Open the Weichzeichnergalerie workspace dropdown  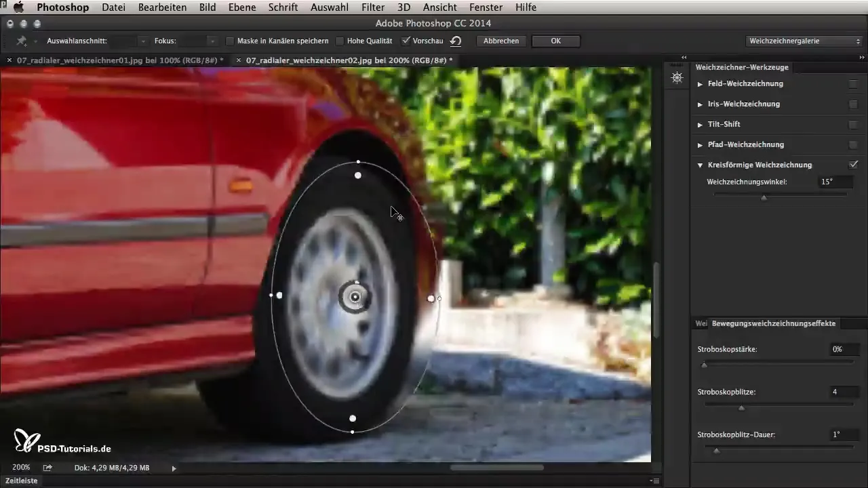pos(804,41)
